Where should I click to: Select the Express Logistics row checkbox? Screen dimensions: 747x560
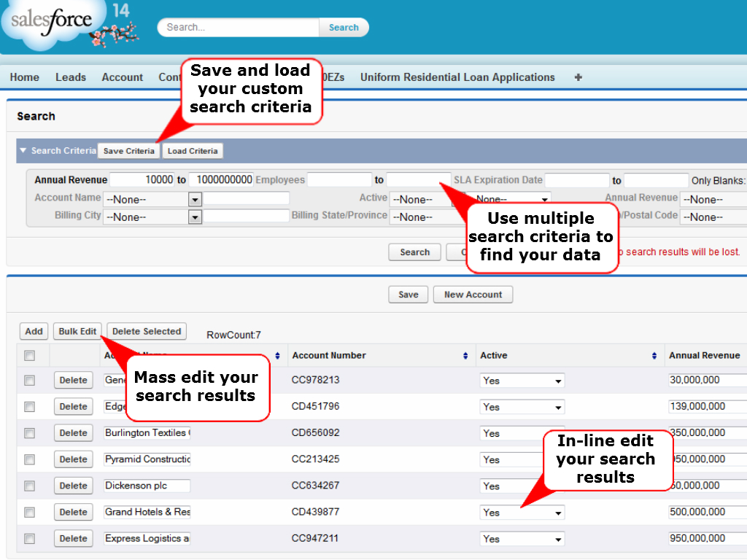pos(30,539)
